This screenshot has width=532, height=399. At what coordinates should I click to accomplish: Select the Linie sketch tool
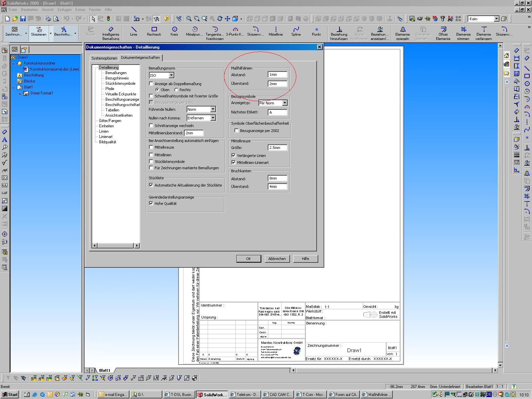coord(133,31)
